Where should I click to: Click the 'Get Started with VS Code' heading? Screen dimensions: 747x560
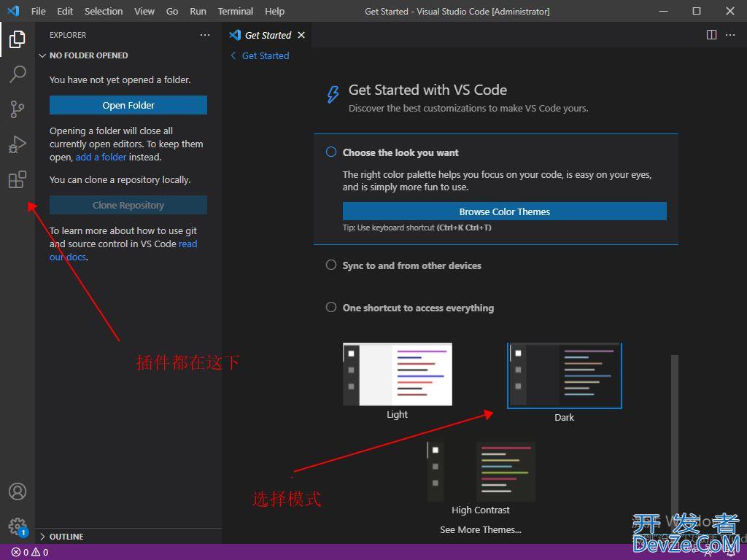coord(427,90)
